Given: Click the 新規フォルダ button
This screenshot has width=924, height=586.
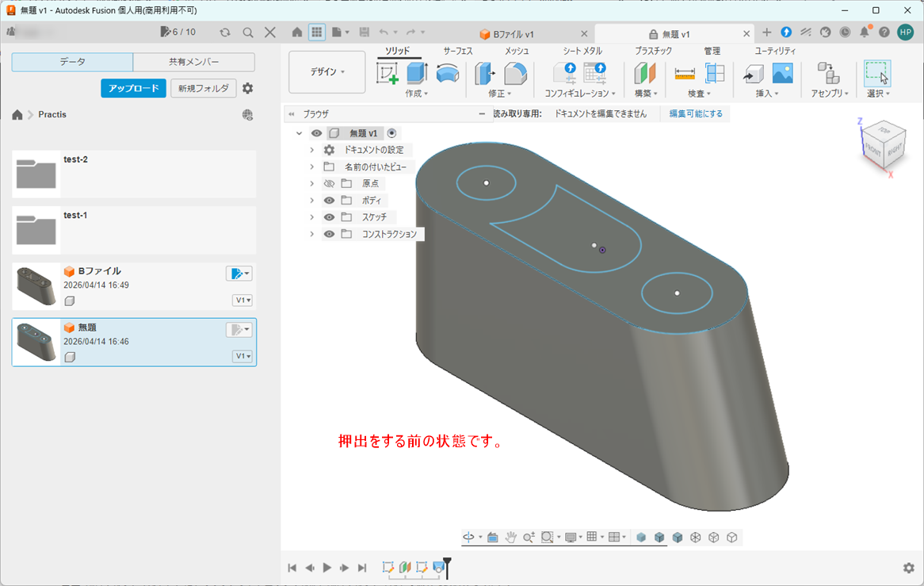Looking at the screenshot, I should click(x=204, y=89).
